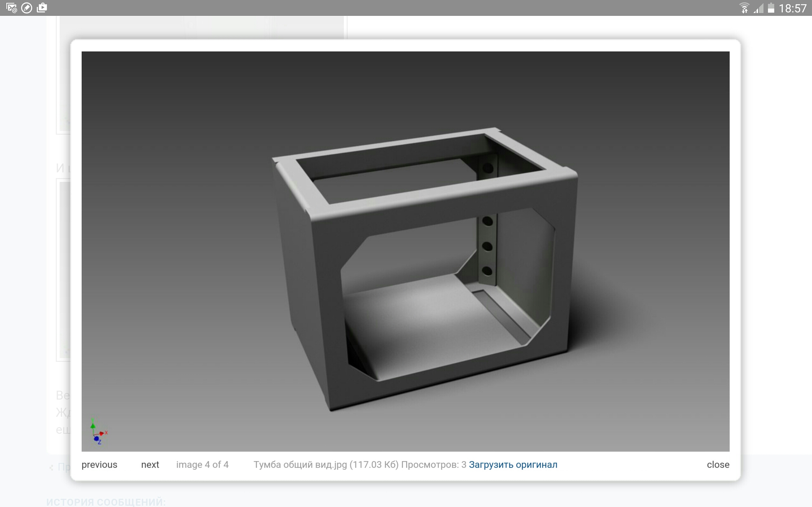Tap the Wi-Fi signal status icon
This screenshot has height=507, width=812.
click(744, 8)
